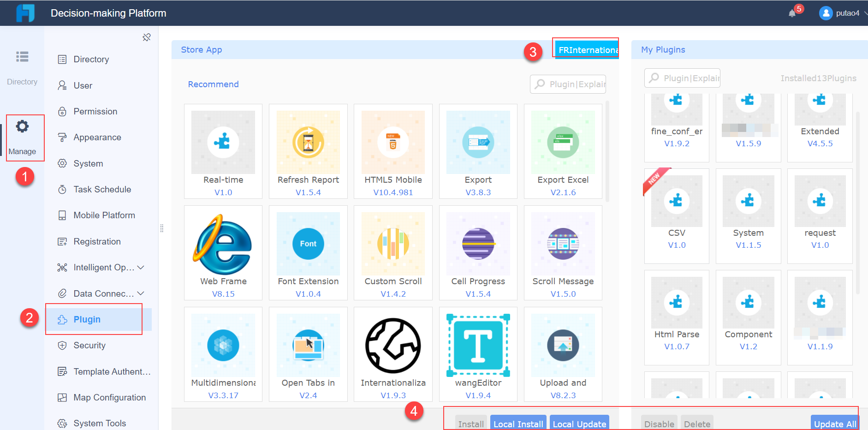Select the Html Parse installed plugin
Viewport: 868px width, 430px height.
coord(677,317)
